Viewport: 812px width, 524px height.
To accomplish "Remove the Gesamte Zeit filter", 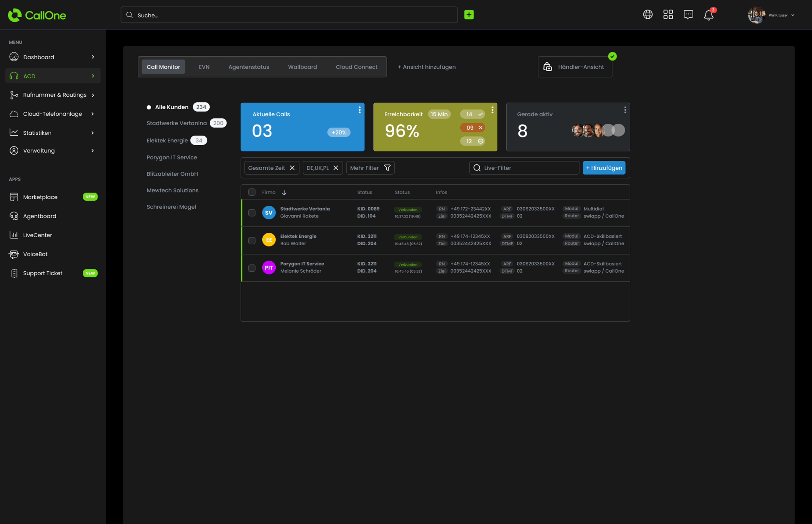I will (x=292, y=168).
